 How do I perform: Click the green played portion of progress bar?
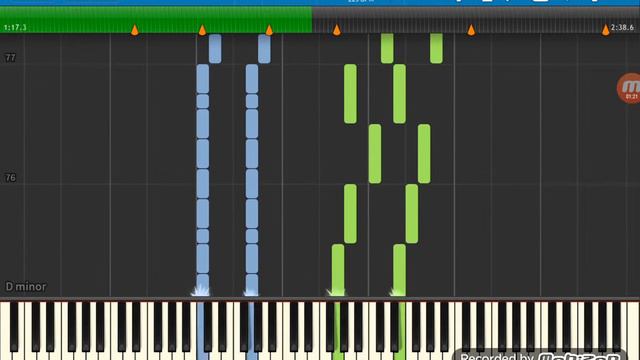click(x=156, y=19)
